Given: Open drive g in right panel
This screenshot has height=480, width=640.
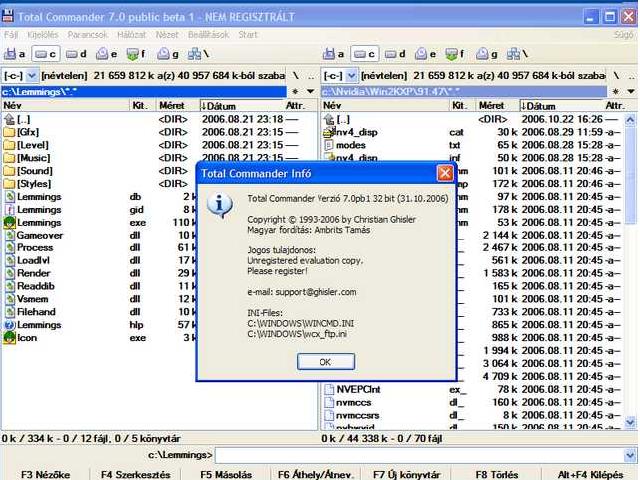Looking at the screenshot, I should pos(487,54).
